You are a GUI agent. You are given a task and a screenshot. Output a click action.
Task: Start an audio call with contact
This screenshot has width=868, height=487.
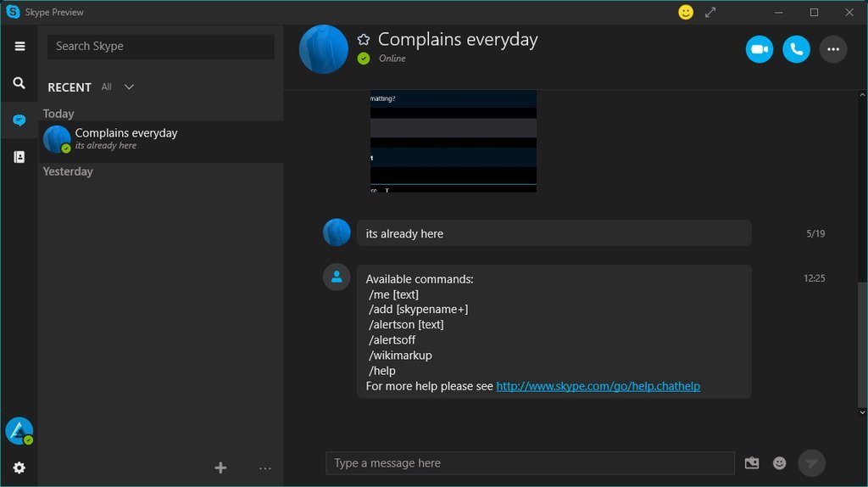[x=796, y=49]
